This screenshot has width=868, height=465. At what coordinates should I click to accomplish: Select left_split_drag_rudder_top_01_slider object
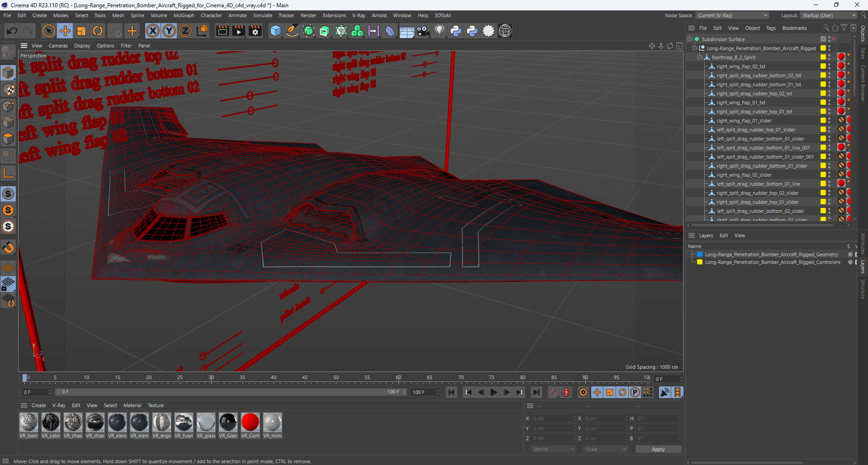click(756, 130)
